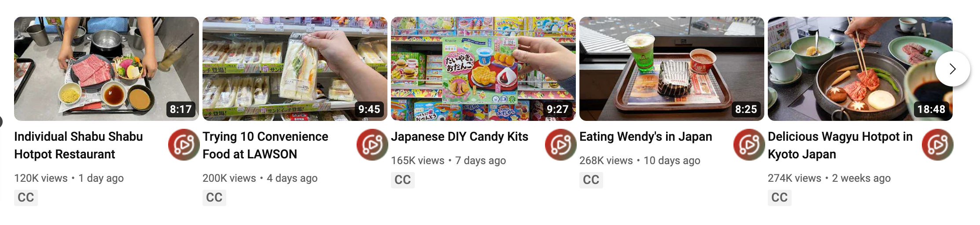Open channel avatar beside Shabu Shabu video
The width and height of the screenshot is (980, 225).
tap(184, 145)
